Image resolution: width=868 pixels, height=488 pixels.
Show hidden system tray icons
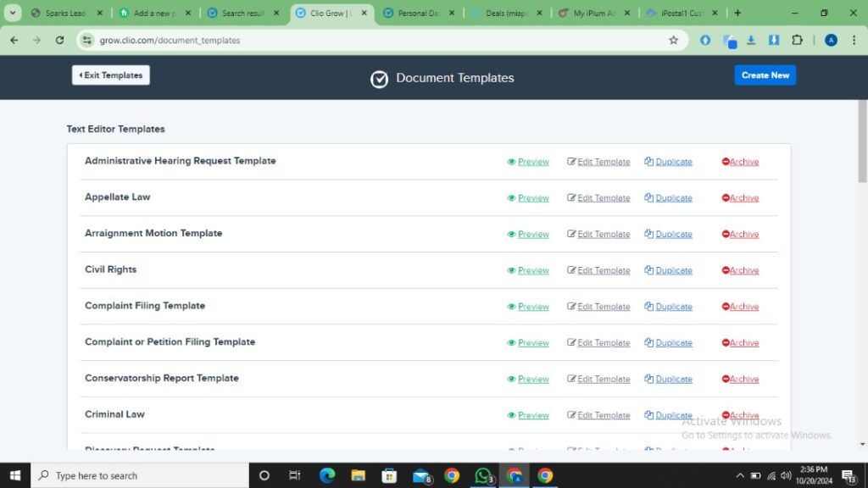[740, 475]
